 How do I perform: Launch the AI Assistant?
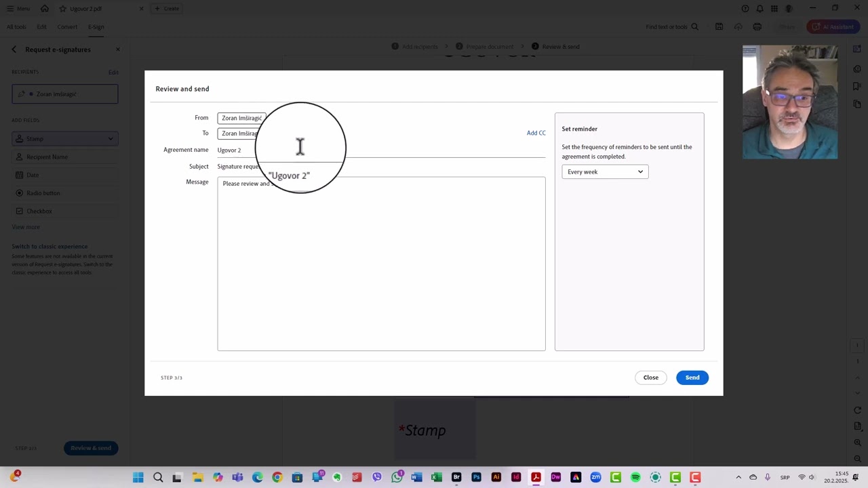pyautogui.click(x=833, y=26)
